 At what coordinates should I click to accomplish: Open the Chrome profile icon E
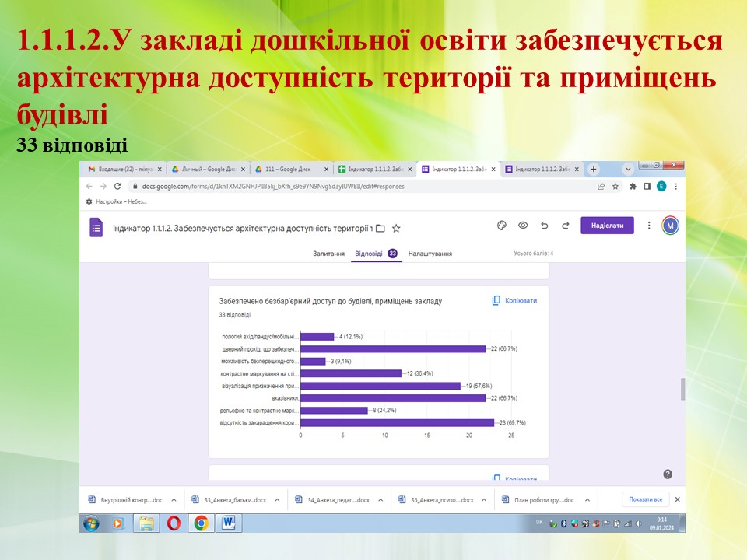(661, 187)
